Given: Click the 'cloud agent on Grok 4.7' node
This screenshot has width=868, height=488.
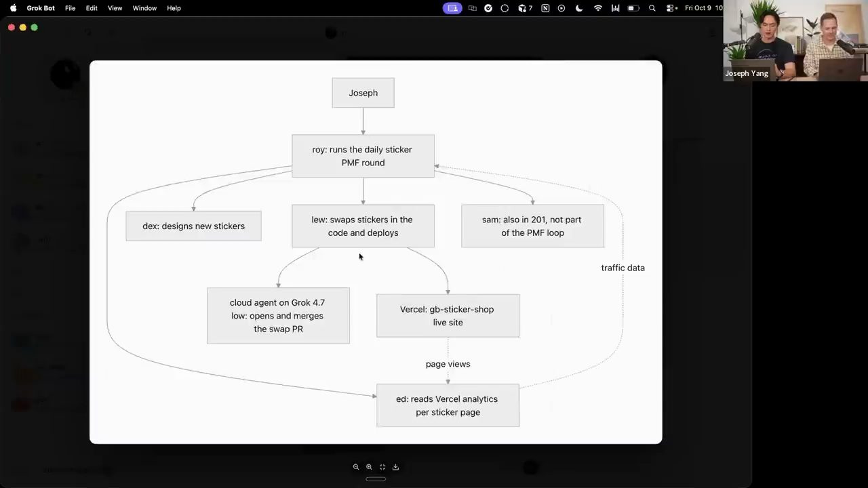Looking at the screenshot, I should [278, 315].
